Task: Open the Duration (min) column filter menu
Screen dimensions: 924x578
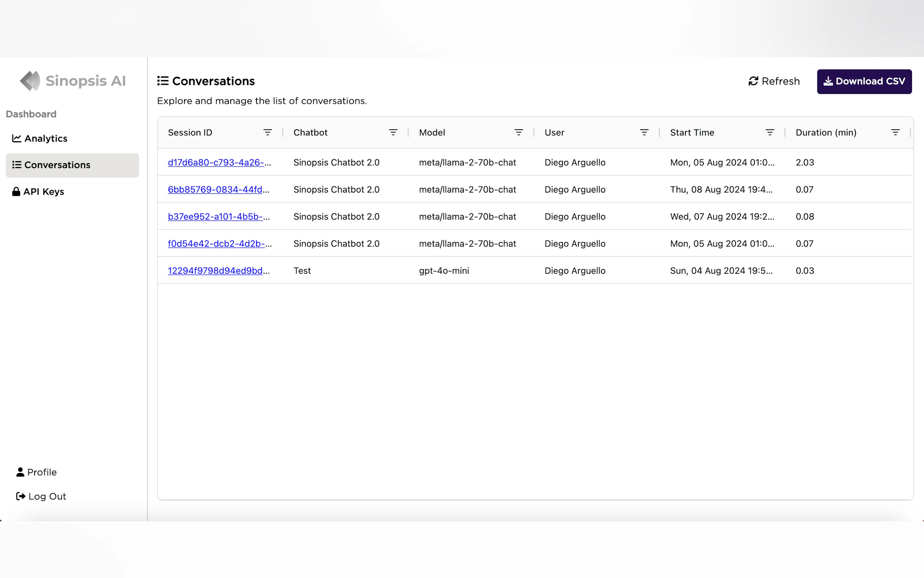Action: (x=895, y=132)
